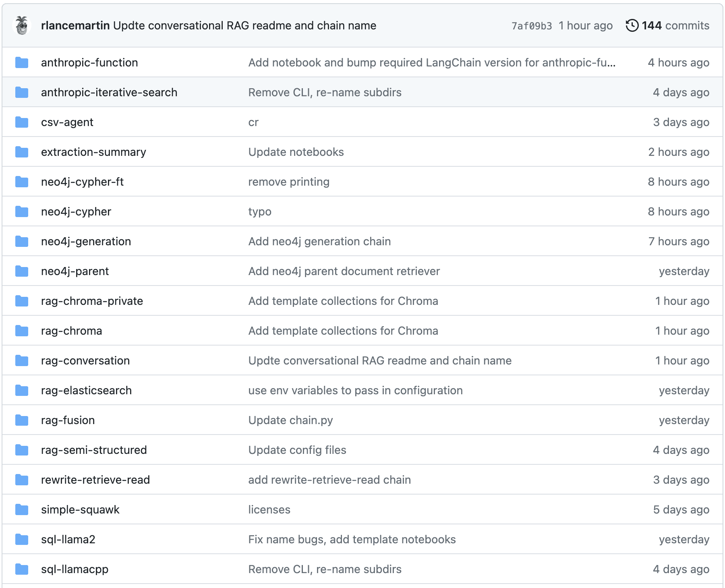Open the rag-semi-structured folder
Image resolution: width=725 pixels, height=588 pixels.
point(94,450)
